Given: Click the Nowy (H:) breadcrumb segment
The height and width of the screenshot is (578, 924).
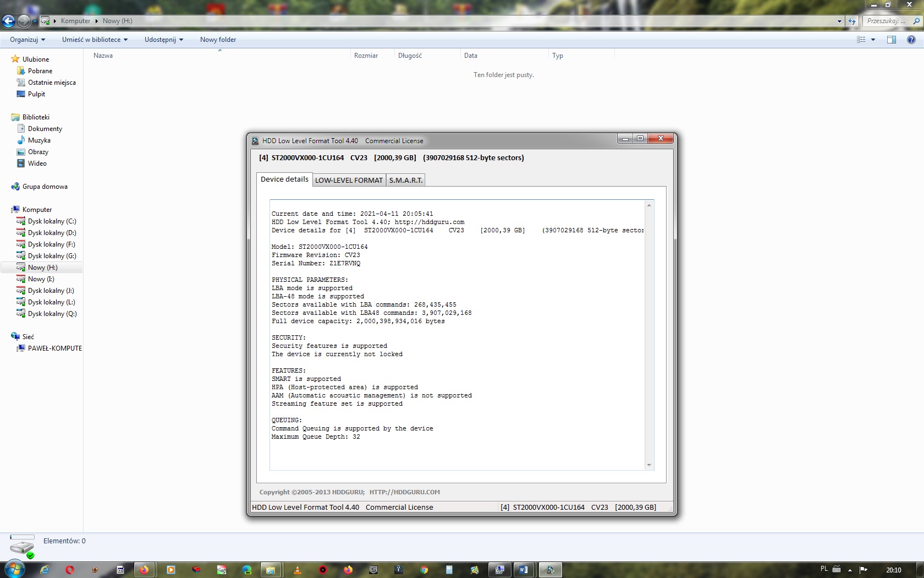Looking at the screenshot, I should [x=117, y=21].
